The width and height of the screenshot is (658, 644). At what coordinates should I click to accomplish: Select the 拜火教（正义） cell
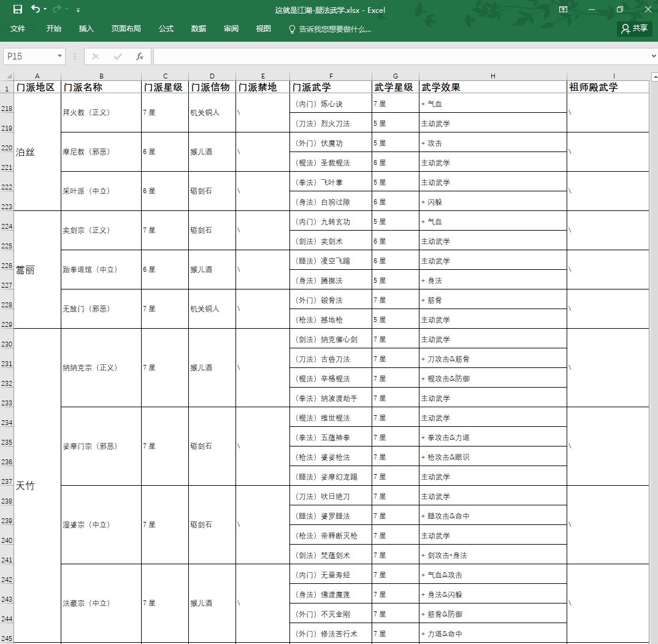(x=101, y=112)
